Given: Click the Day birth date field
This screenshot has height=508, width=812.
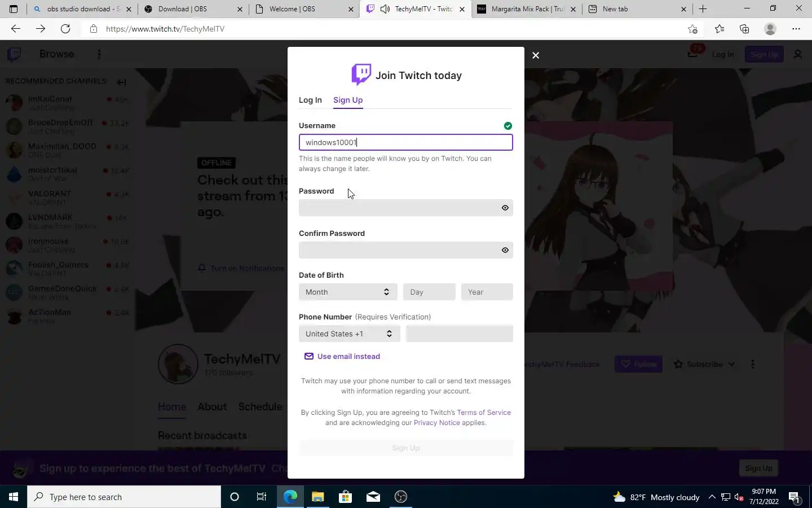Looking at the screenshot, I should pos(429,292).
